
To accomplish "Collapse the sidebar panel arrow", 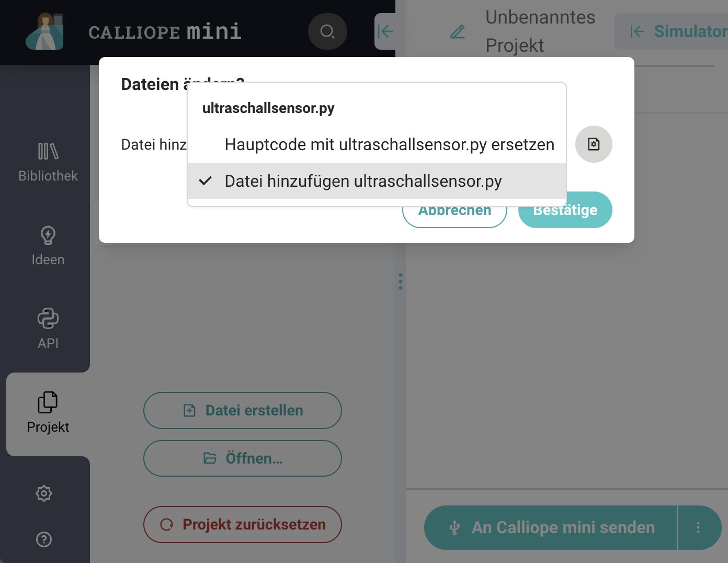I will pos(385,31).
